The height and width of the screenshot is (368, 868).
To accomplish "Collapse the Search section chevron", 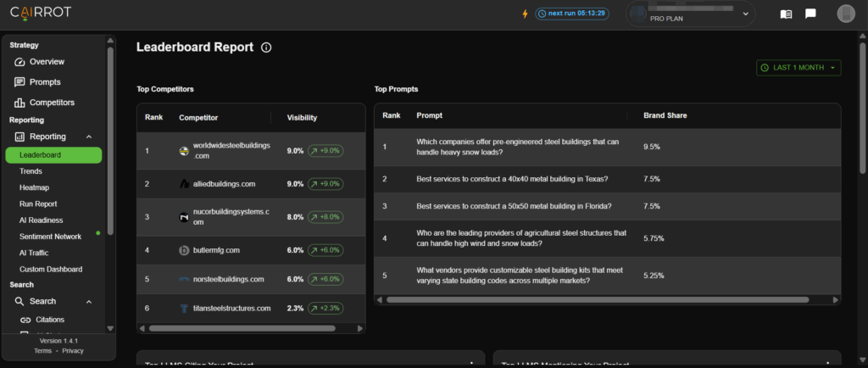I will pos(89,302).
